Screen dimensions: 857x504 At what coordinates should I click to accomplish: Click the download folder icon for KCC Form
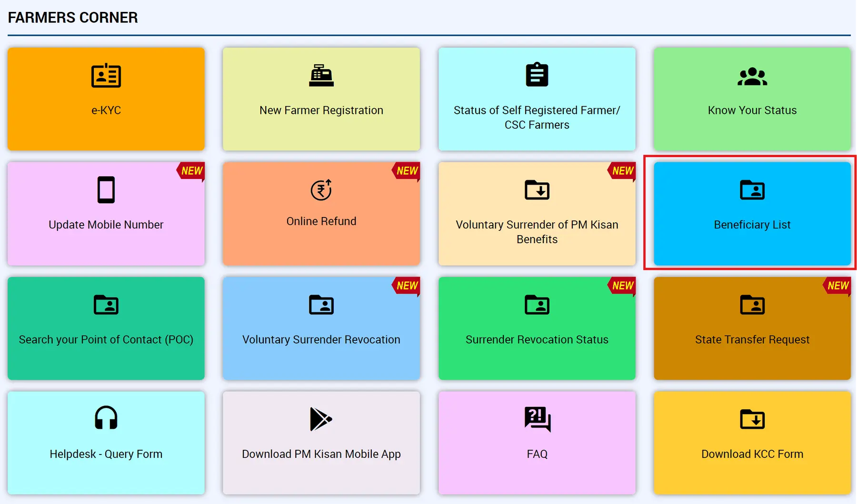tap(752, 419)
